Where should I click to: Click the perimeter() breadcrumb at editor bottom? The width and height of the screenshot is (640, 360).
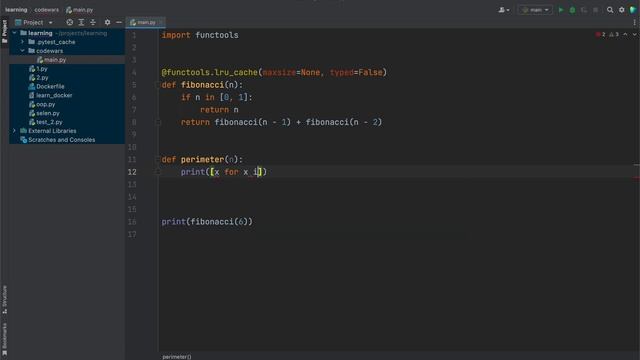tap(177, 357)
